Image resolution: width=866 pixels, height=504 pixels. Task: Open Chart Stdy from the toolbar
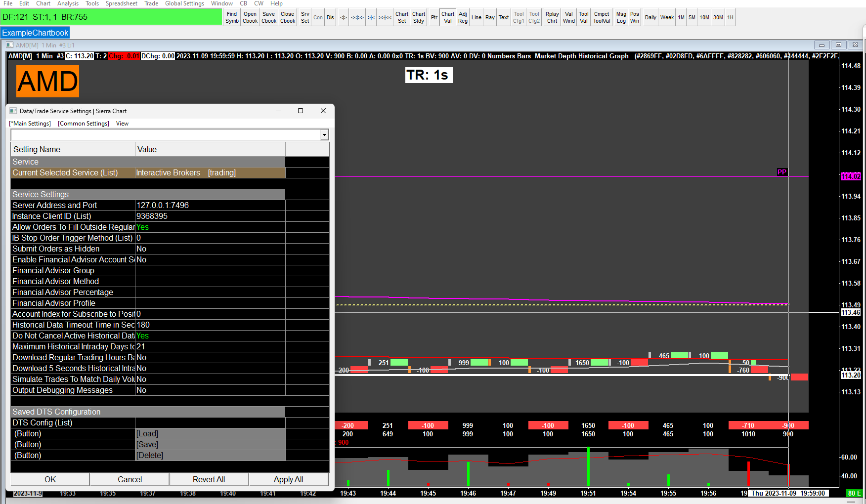[x=419, y=17]
